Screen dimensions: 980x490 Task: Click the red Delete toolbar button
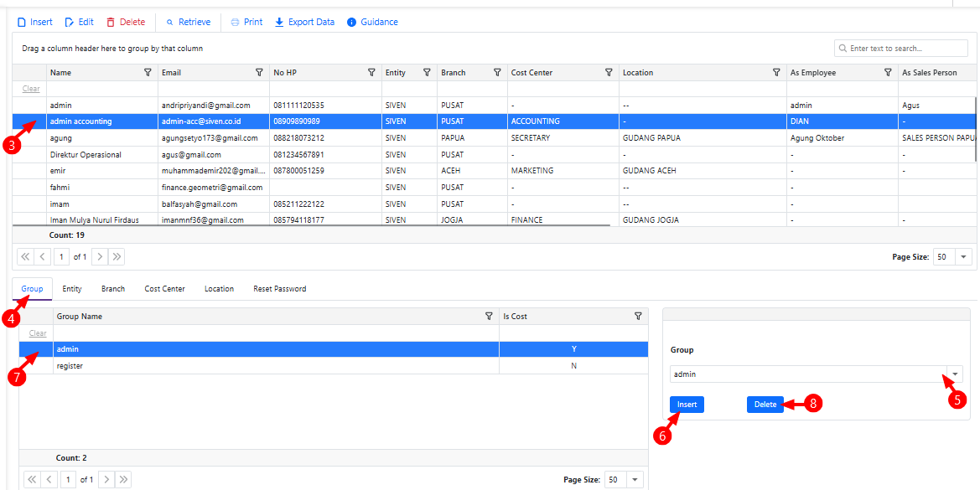coord(126,22)
